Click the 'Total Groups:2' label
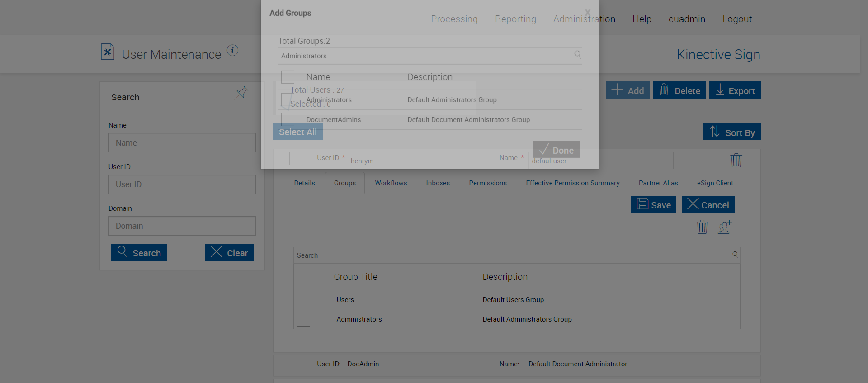The height and width of the screenshot is (383, 868). tap(304, 41)
